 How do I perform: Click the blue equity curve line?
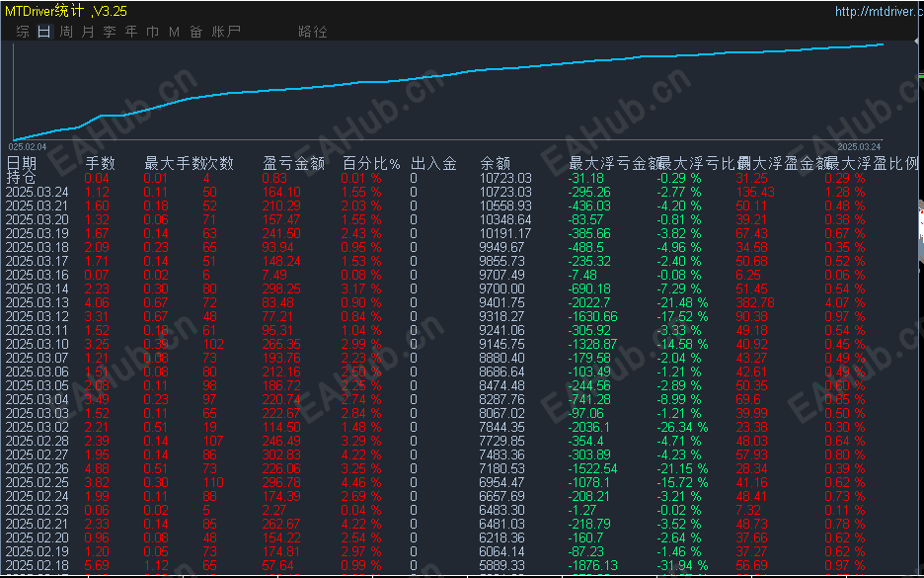(448, 74)
